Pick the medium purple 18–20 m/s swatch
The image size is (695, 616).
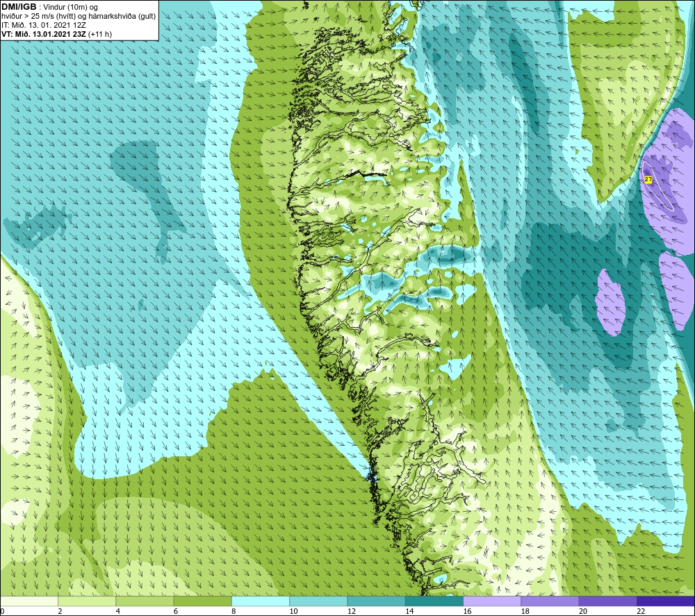[x=550, y=601]
